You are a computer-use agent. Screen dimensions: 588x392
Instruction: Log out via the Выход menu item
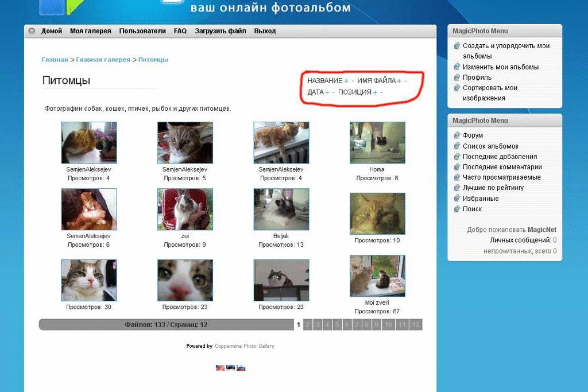pos(265,31)
